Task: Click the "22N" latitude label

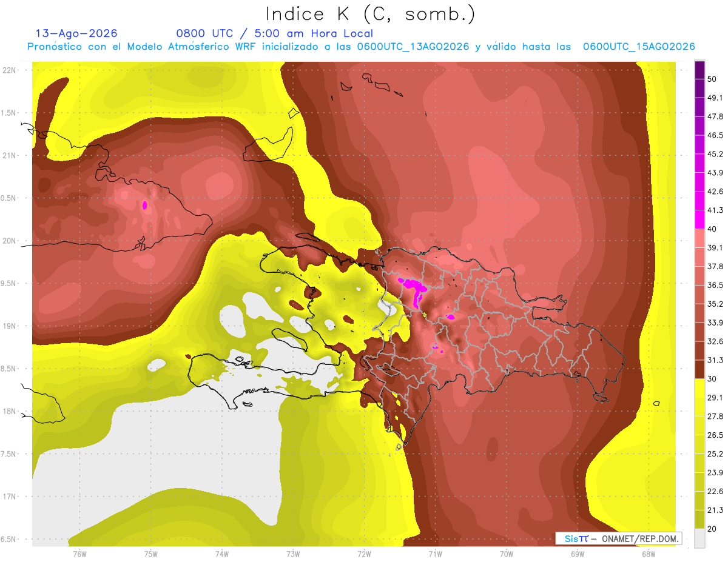Action: (10, 70)
